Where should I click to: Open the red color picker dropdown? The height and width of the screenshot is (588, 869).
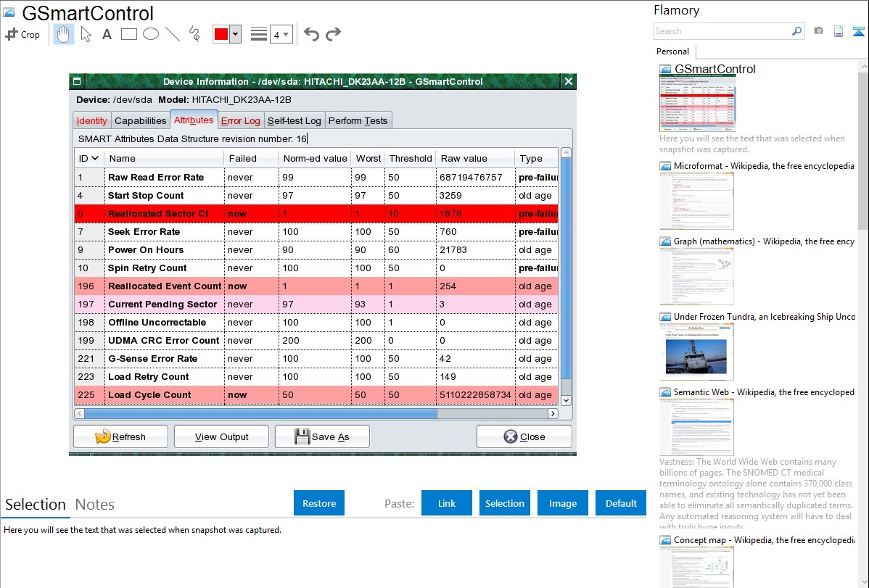point(235,34)
